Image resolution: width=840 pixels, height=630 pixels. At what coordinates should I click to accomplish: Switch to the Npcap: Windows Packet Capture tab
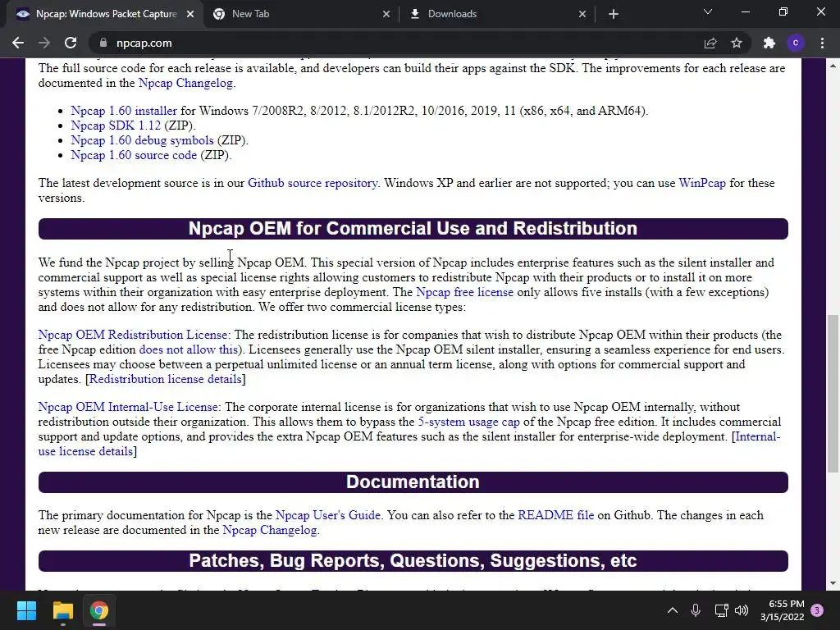(x=104, y=14)
